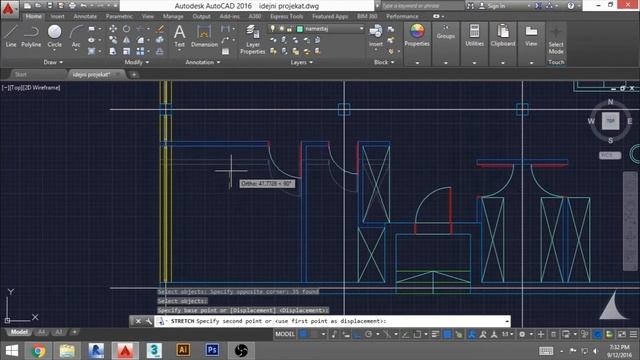Viewport: 640px width, 360px height.
Task: Click the Plot printer icon in quick access
Action: pyautogui.click(x=72, y=6)
